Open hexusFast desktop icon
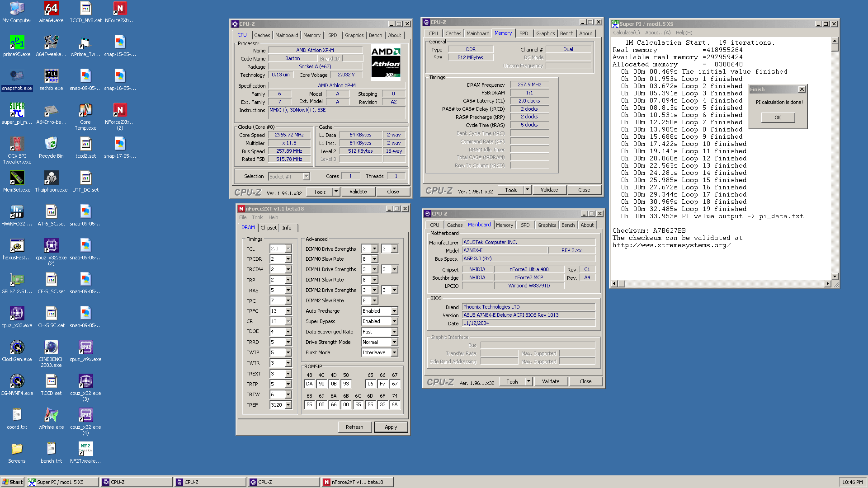Image resolution: width=868 pixels, height=488 pixels. pyautogui.click(x=17, y=249)
